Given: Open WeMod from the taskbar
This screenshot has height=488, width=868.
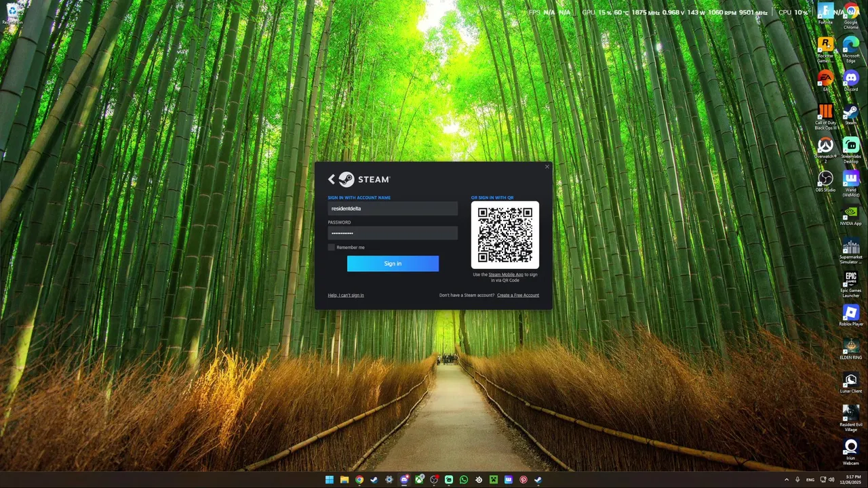Looking at the screenshot, I should (509, 480).
